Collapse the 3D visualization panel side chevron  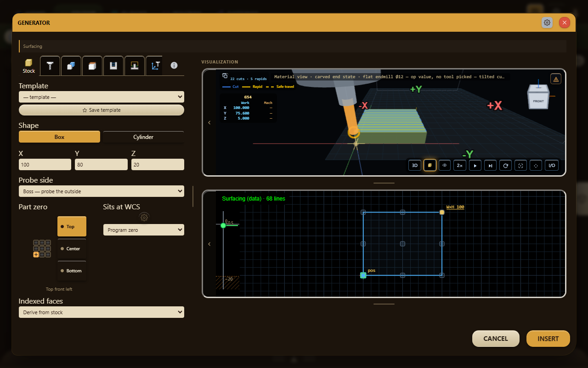click(x=209, y=122)
